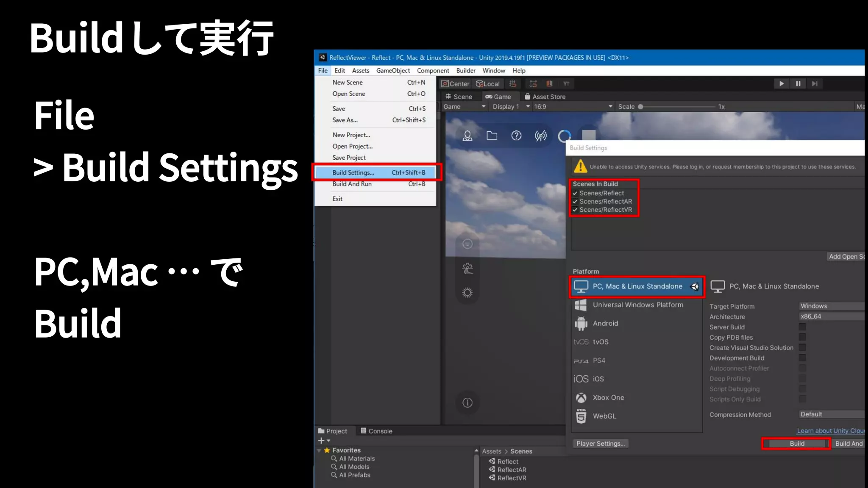Click the WebGL HTML5 platform icon
The height and width of the screenshot is (488, 868).
[581, 416]
